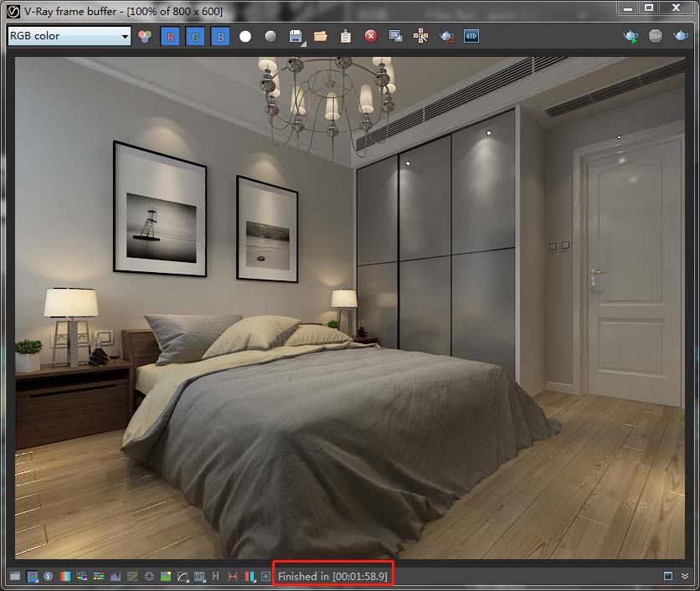Copy the image to the clipboard
700x591 pixels.
tap(346, 37)
